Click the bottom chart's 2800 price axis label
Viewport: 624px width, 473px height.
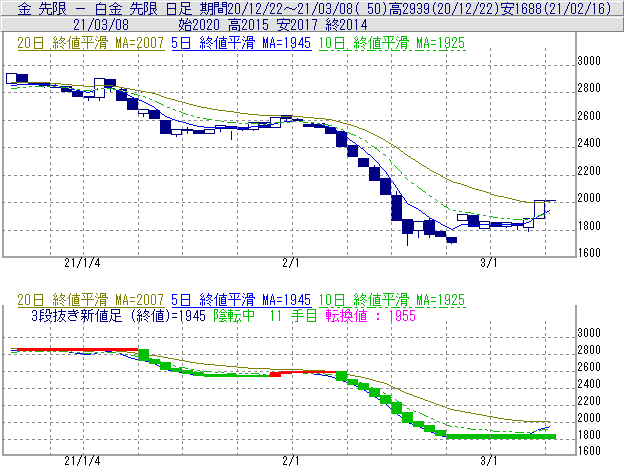589,350
